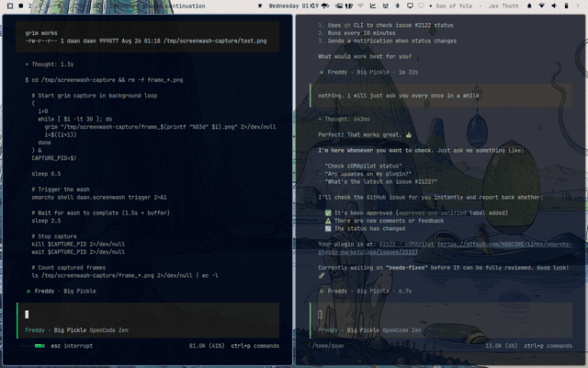Click the 'kill $CAPTURE_PID 2>/dev/null' line
This screenshot has height=368, width=588.
78,244
